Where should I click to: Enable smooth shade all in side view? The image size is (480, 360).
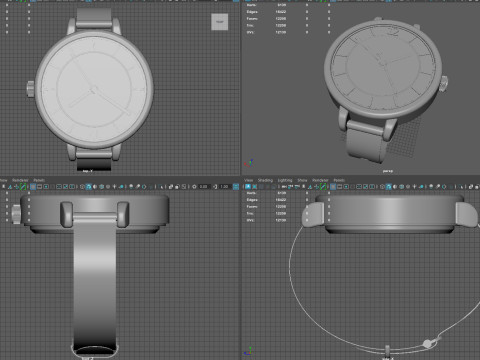[x=388, y=187]
